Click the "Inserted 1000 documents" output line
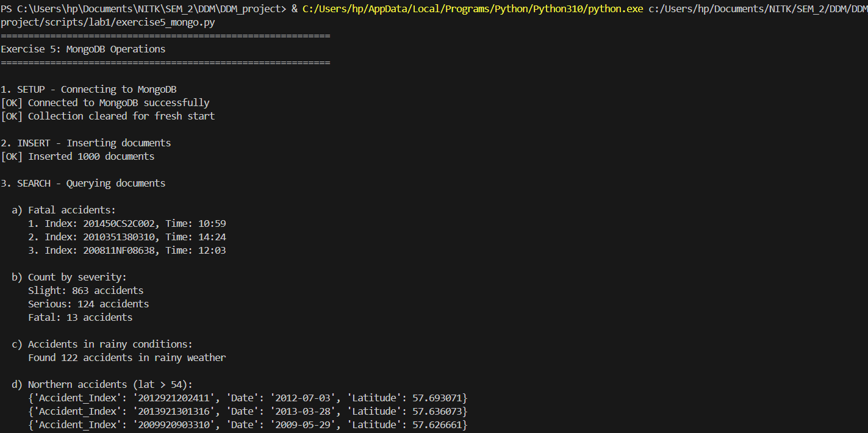The image size is (868, 433). [91, 157]
